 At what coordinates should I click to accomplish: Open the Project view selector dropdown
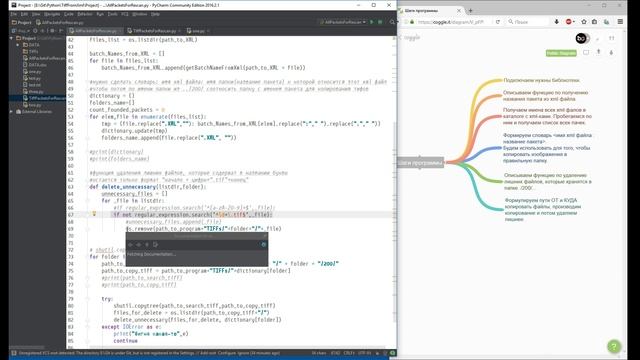(20, 31)
